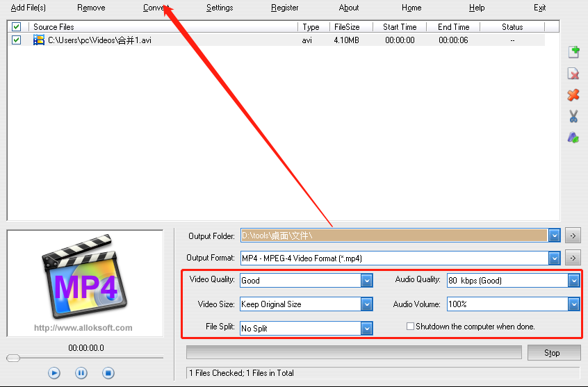Open the Add File(s) menu
Viewport: 588px width, 387px height.
click(28, 8)
